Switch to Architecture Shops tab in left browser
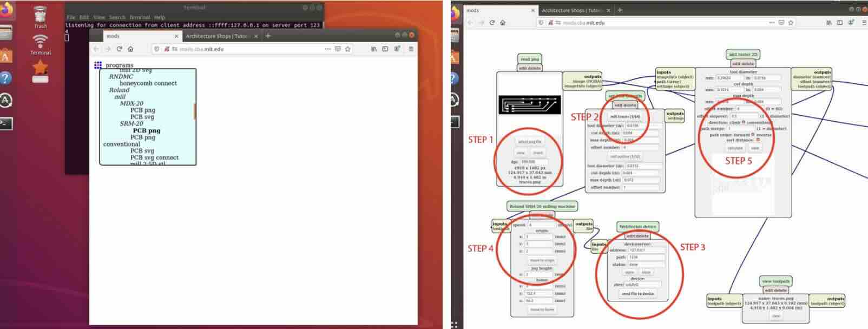The image size is (868, 329). tap(217, 36)
